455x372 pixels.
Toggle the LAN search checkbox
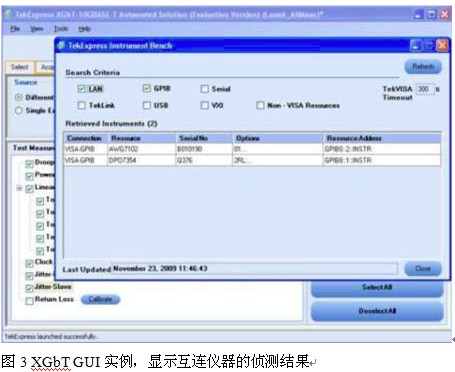click(x=81, y=89)
